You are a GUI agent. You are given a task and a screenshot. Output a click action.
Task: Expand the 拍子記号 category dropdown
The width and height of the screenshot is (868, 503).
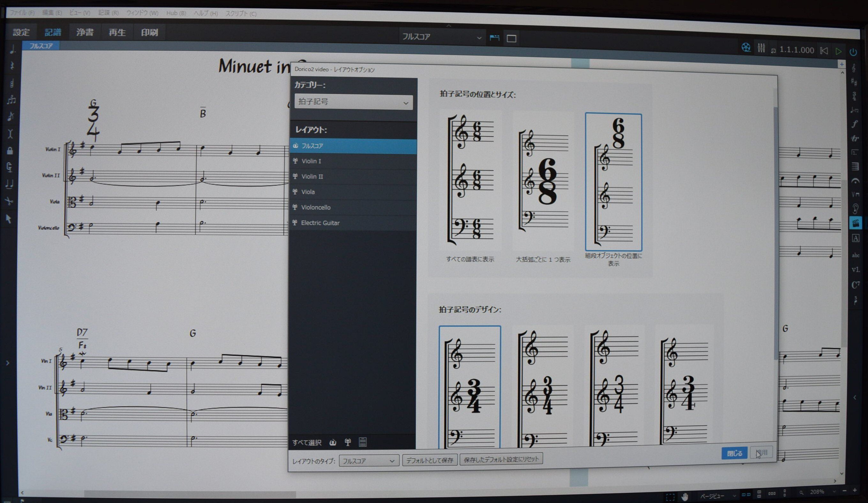click(353, 102)
